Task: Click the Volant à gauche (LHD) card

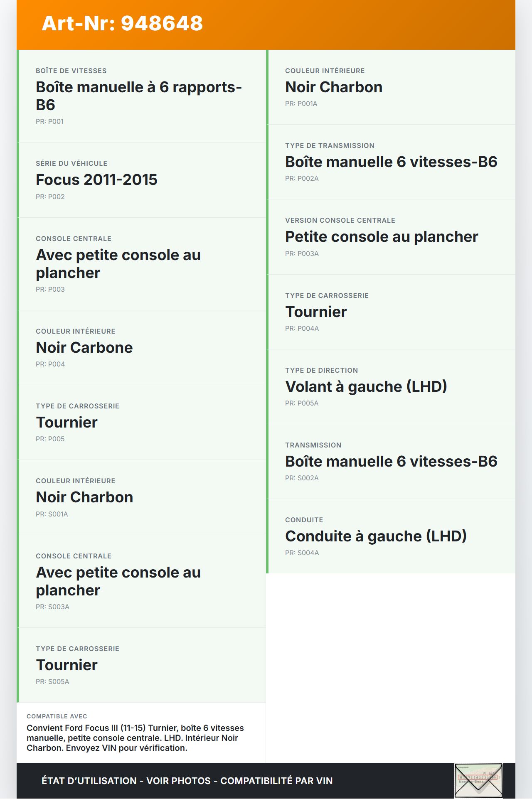Action: [391, 387]
